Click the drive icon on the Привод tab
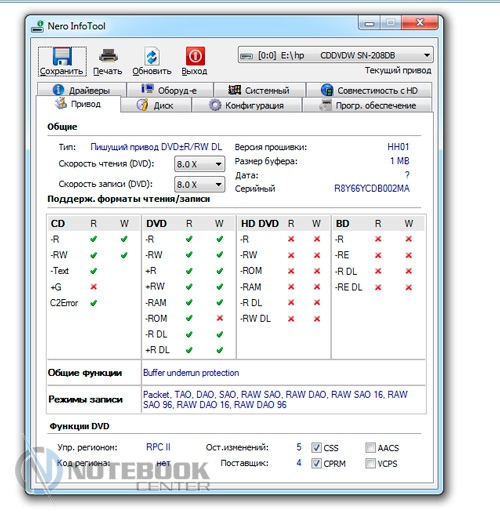500x518 pixels. [61, 103]
